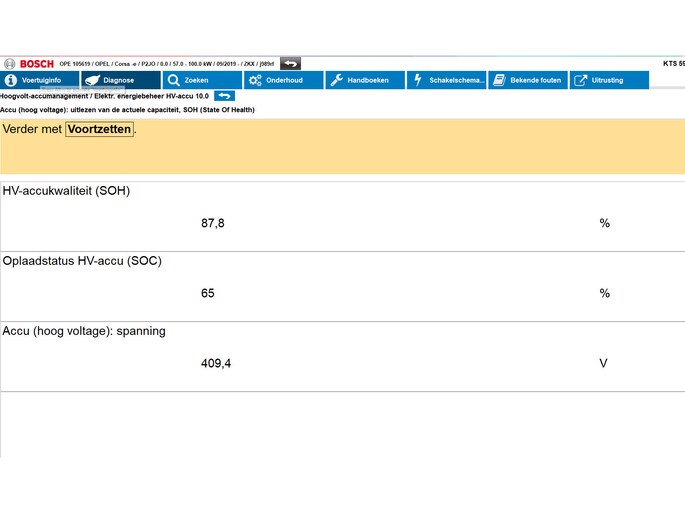Select the Oplaadstatus HV-accu (SOC) row label
This screenshot has height=513, width=685.
[82, 261]
